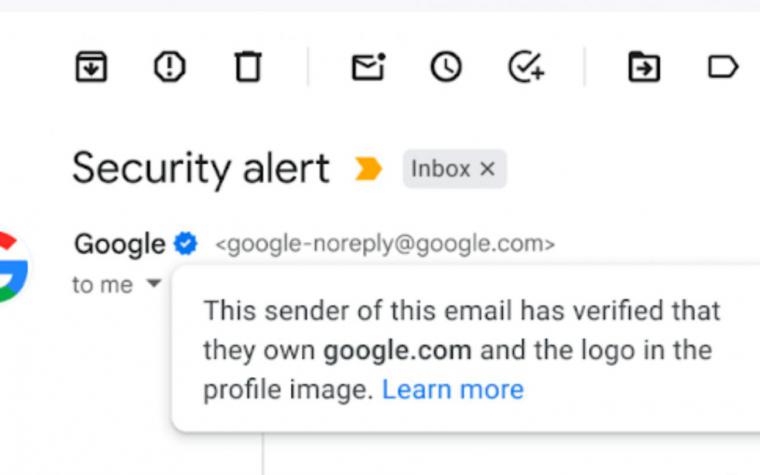Click the bold google.com text in the tooltip
The image size is (760, 475).
(397, 350)
